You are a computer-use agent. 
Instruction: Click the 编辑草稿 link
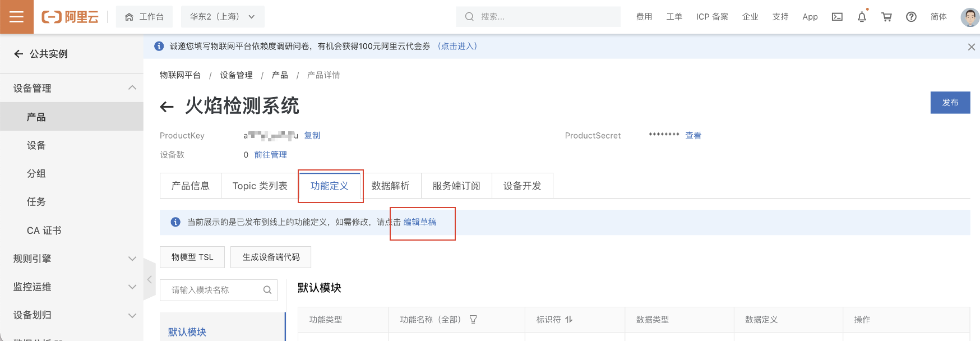(x=420, y=222)
